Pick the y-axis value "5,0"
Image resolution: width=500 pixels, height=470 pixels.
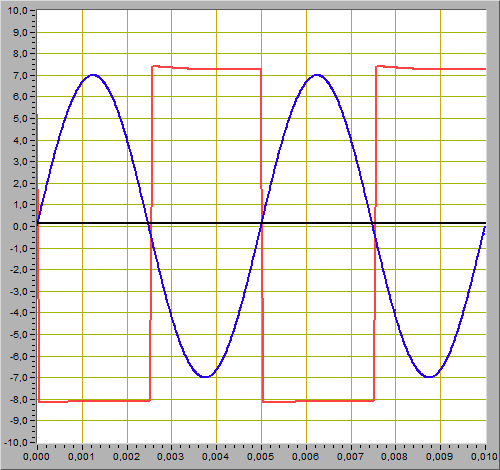[x=20, y=119]
